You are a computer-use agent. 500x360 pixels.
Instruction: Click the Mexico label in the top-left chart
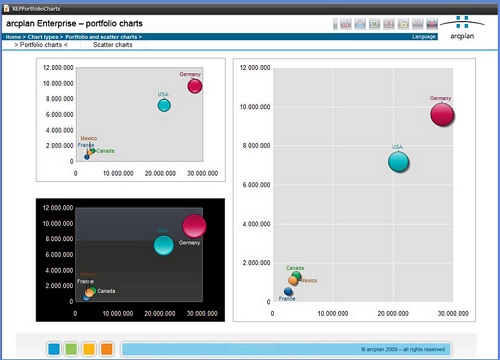click(x=89, y=138)
